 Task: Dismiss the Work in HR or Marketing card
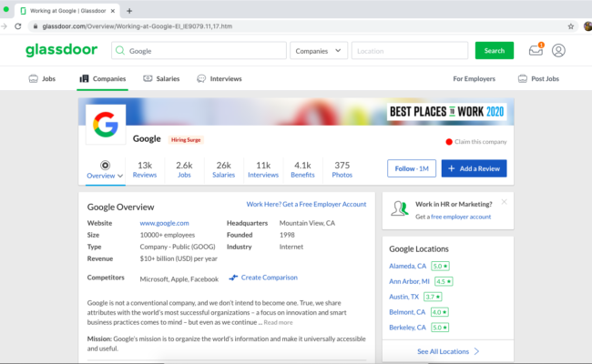(504, 202)
